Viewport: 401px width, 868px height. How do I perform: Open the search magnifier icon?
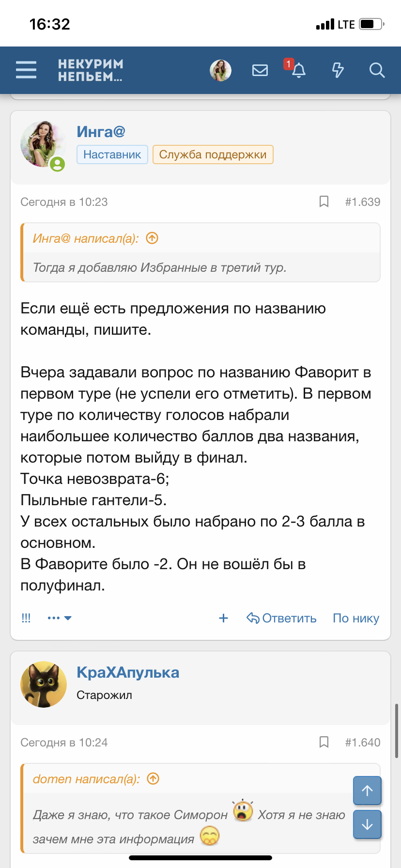click(x=377, y=70)
